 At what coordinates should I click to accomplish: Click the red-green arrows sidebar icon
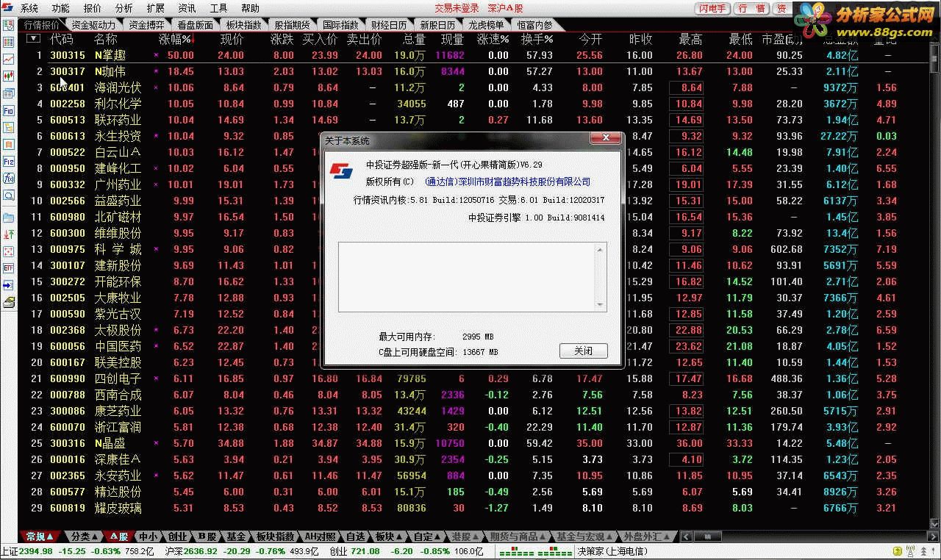[9, 234]
